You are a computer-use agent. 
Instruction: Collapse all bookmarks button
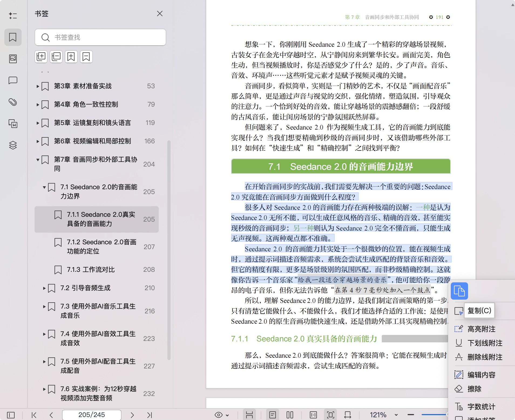tap(56, 57)
